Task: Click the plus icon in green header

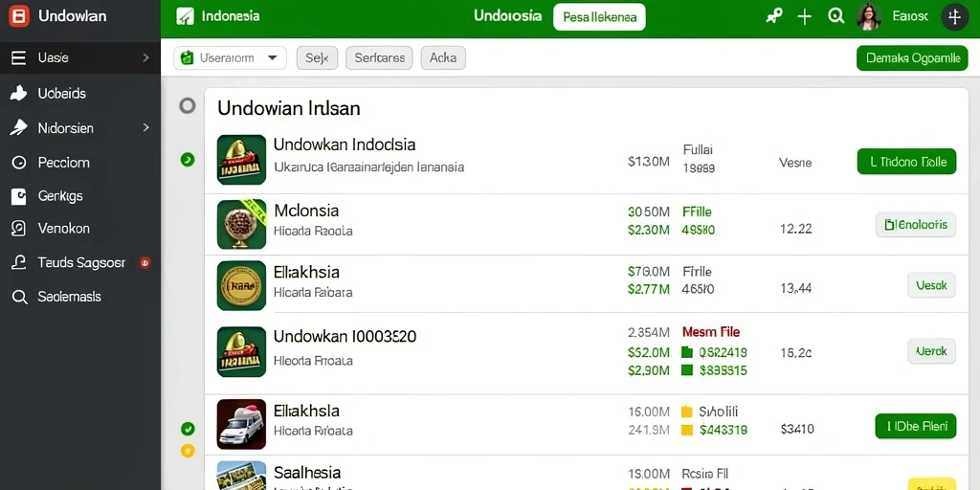Action: coord(805,17)
